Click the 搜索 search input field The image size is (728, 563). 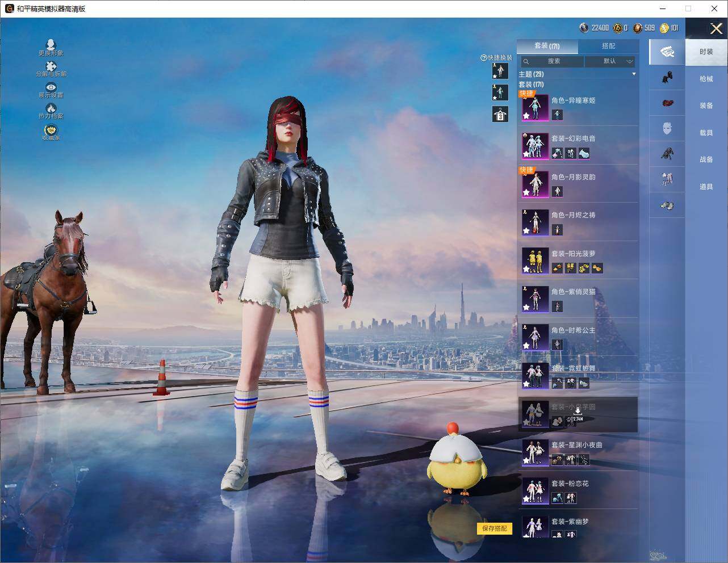pyautogui.click(x=553, y=61)
